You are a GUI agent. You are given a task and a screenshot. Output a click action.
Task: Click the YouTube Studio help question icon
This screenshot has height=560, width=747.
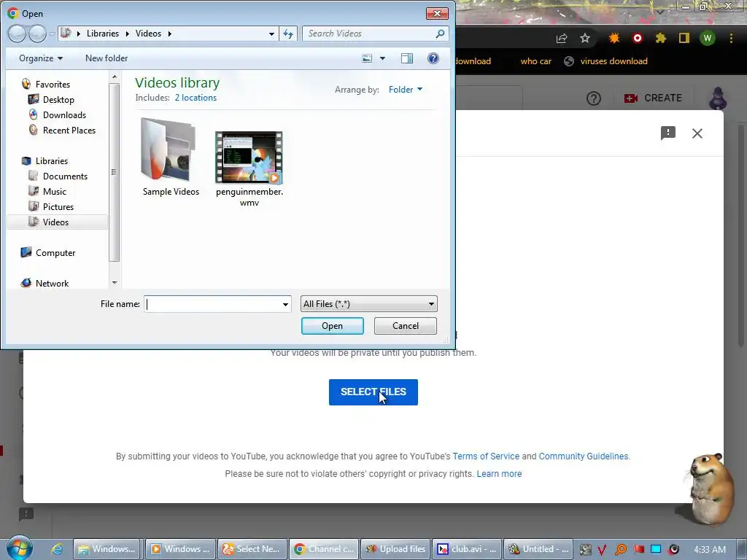click(x=594, y=98)
